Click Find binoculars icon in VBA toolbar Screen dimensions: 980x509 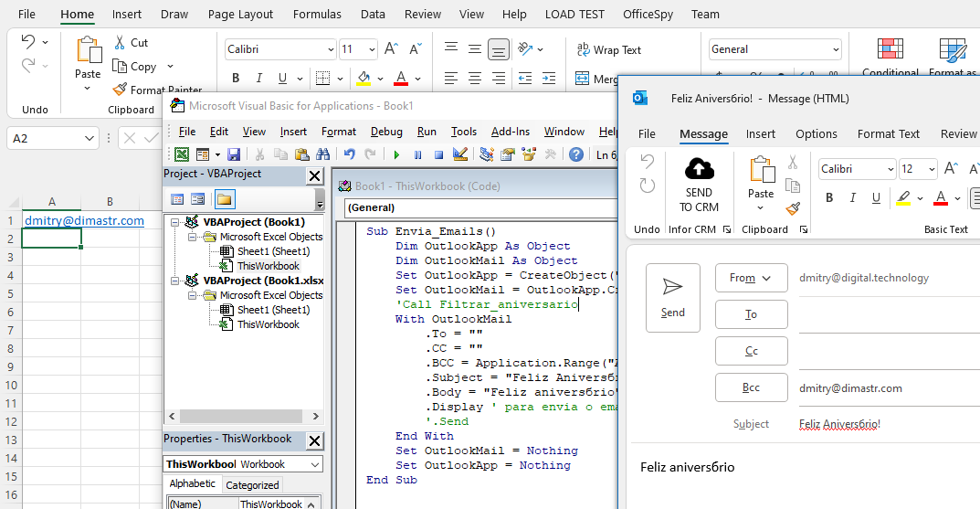pos(322,154)
